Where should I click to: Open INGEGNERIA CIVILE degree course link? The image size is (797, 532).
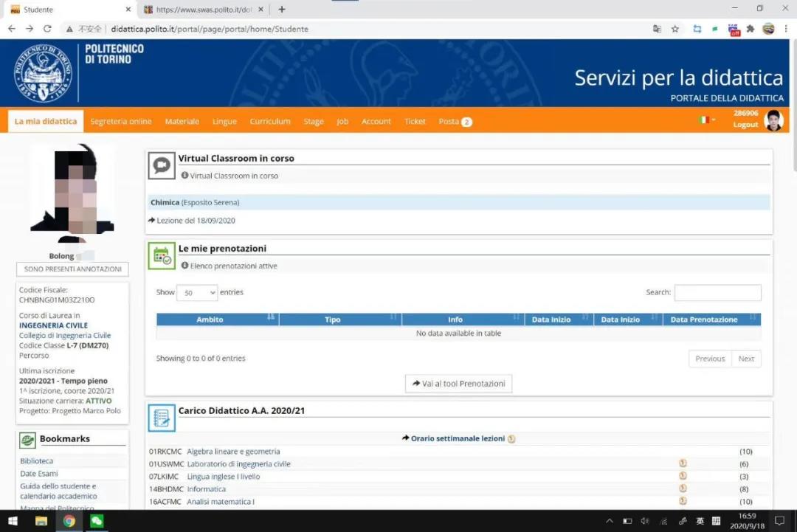click(x=53, y=325)
